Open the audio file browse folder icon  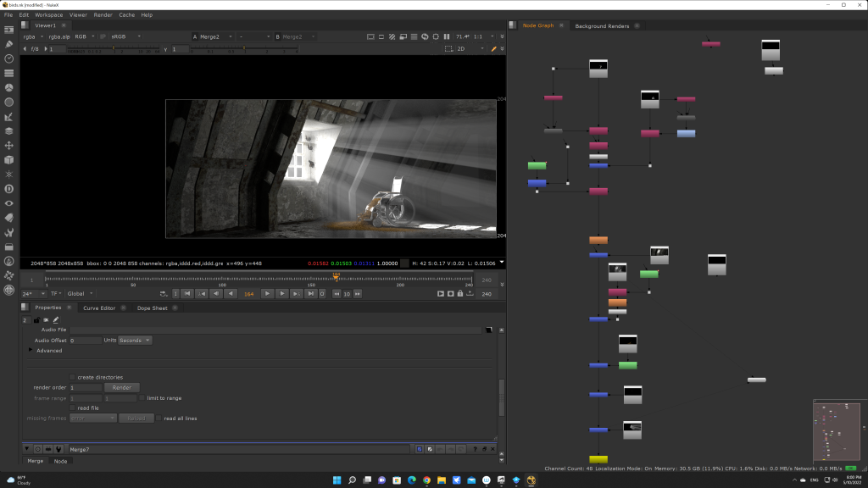(488, 330)
